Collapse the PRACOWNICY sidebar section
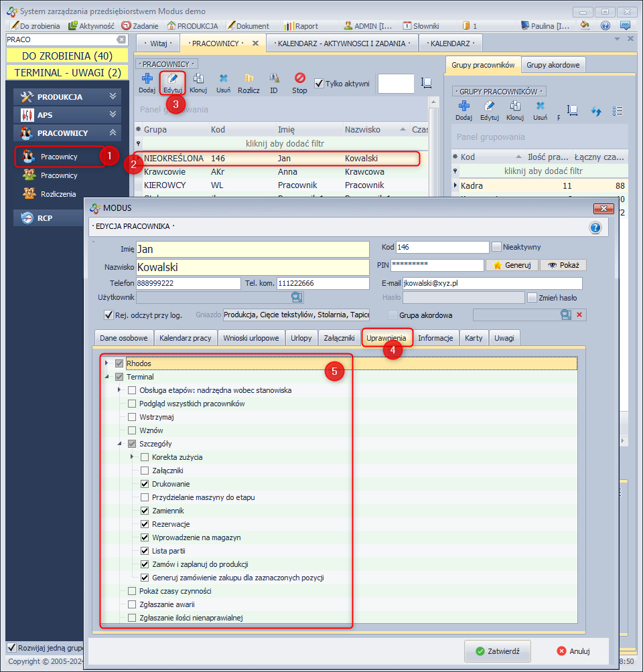The height and width of the screenshot is (672, 643). (113, 133)
